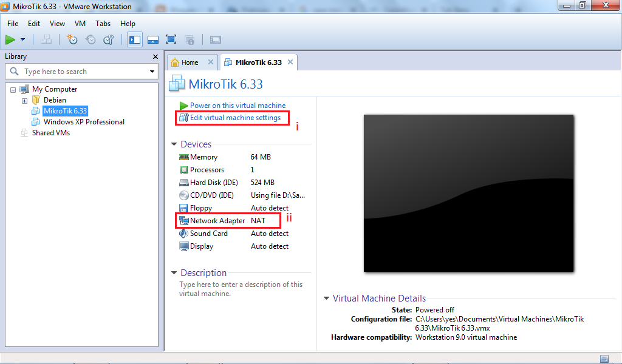Collapse the Virtual Machine Details section
This screenshot has height=364, width=622.
click(x=327, y=298)
